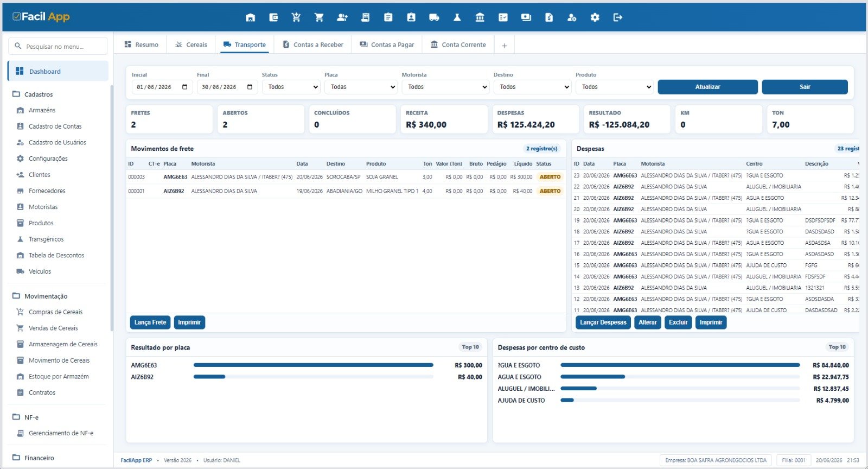Open the cash payments toolbar icon
This screenshot has height=469, width=868.
[526, 17]
